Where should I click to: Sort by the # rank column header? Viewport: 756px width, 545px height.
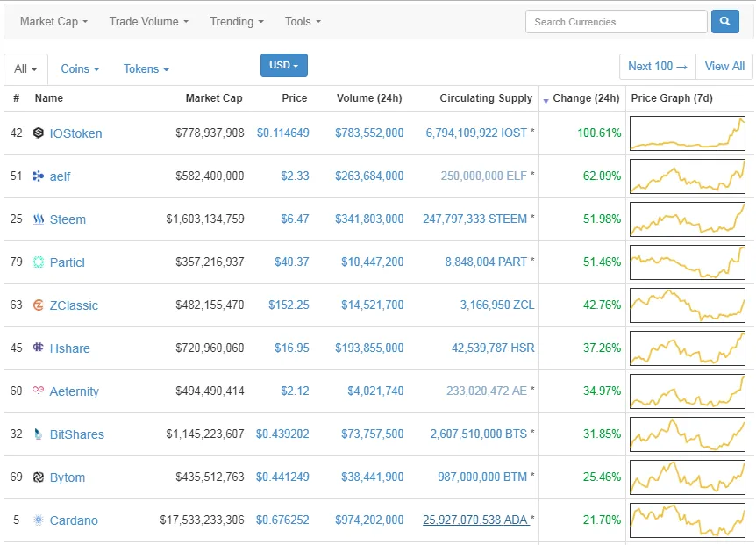pyautogui.click(x=17, y=98)
